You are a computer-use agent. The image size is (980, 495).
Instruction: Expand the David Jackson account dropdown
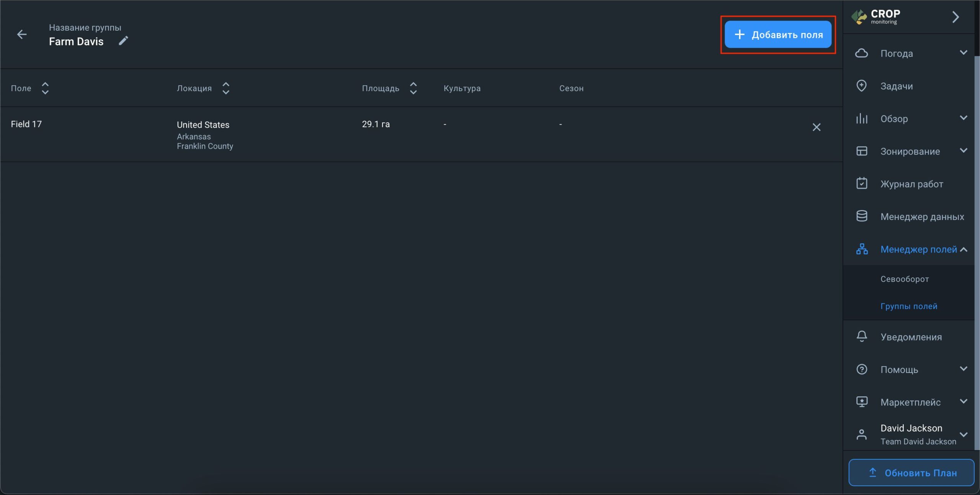963,434
